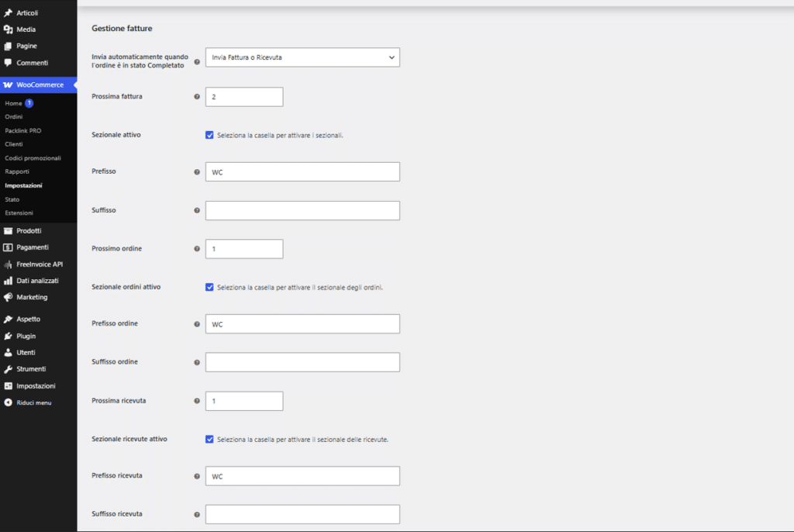Click help icon beside Prefisso ordine
Viewport: 794px width, 532px height.
tap(197, 323)
